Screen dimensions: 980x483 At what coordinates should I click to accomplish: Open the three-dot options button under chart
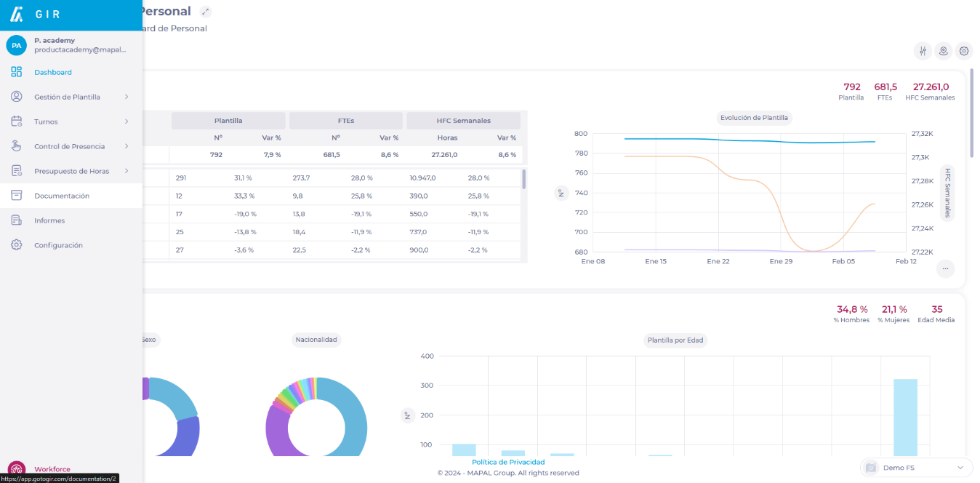pos(945,268)
